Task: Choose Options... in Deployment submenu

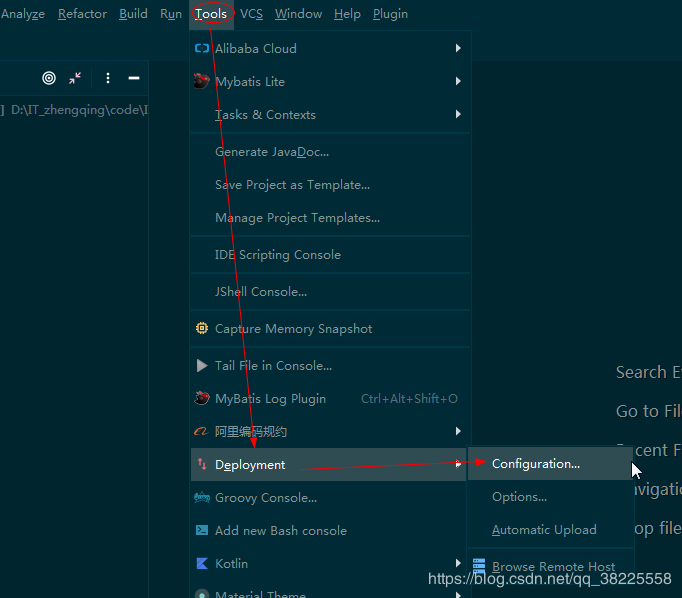Action: (x=550, y=497)
